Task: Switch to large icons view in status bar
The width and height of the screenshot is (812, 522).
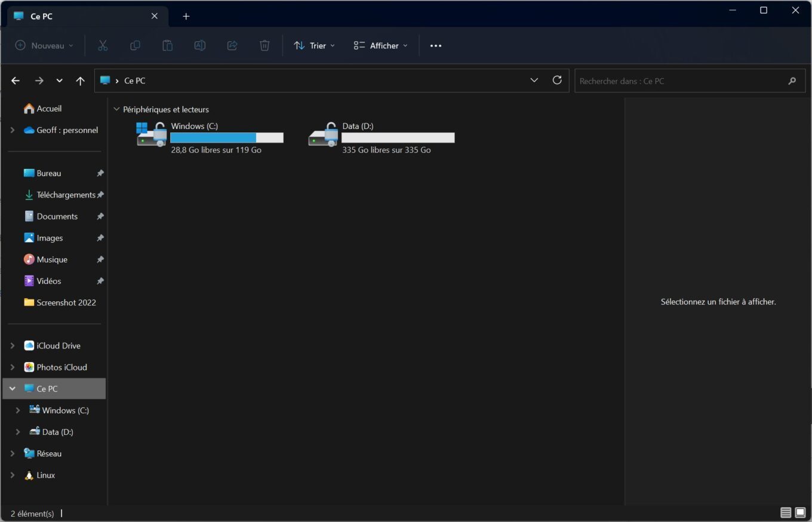Action: (800, 512)
